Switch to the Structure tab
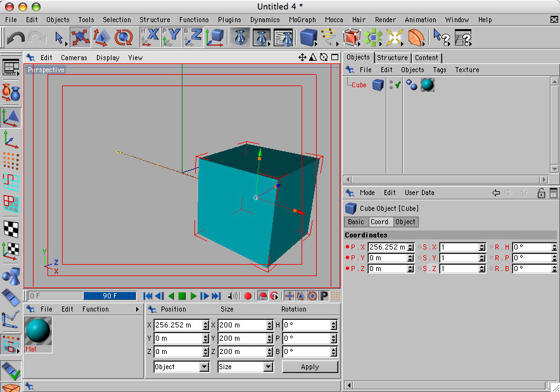This screenshot has width=560, height=392. pos(392,58)
